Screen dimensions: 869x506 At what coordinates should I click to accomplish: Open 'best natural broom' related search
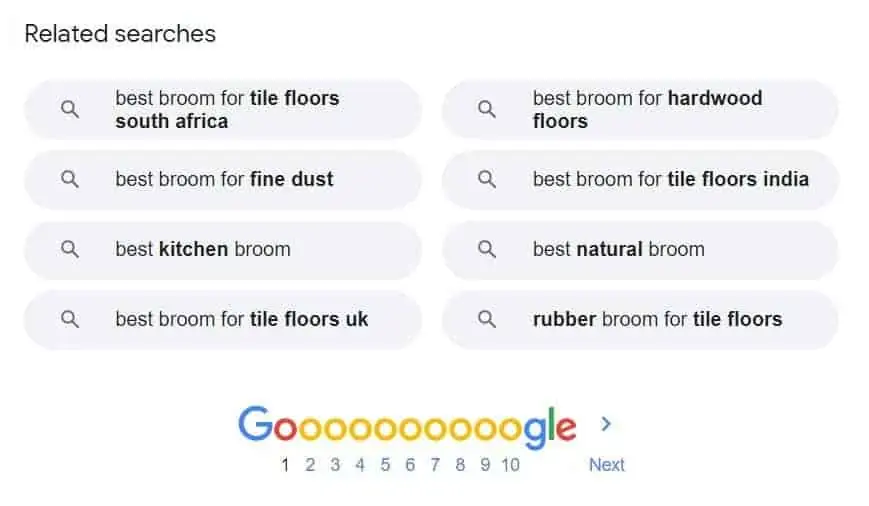pos(618,250)
